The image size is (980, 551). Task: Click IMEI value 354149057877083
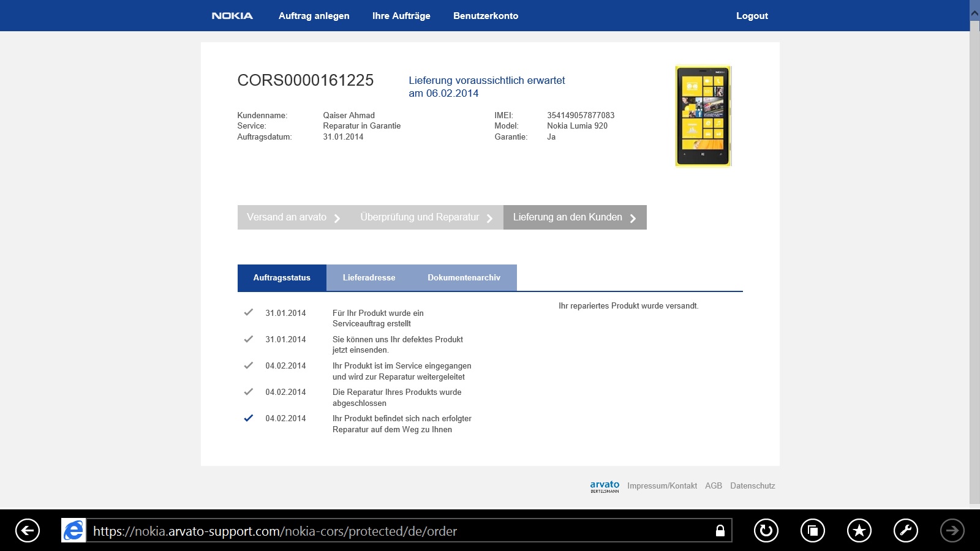coord(581,115)
